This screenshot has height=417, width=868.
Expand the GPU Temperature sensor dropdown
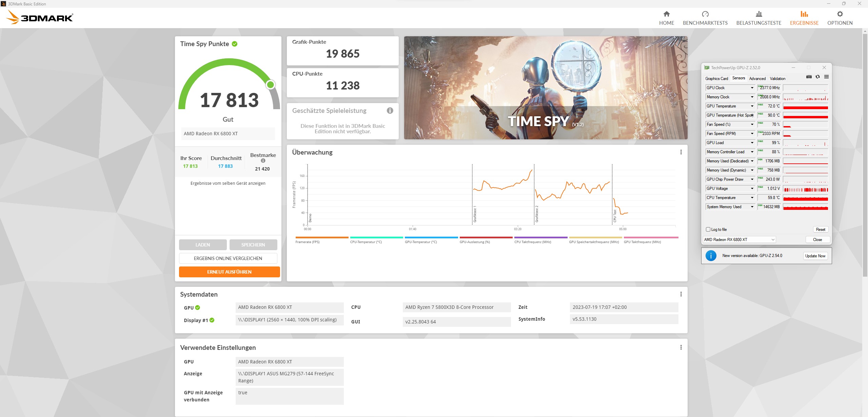coord(752,106)
